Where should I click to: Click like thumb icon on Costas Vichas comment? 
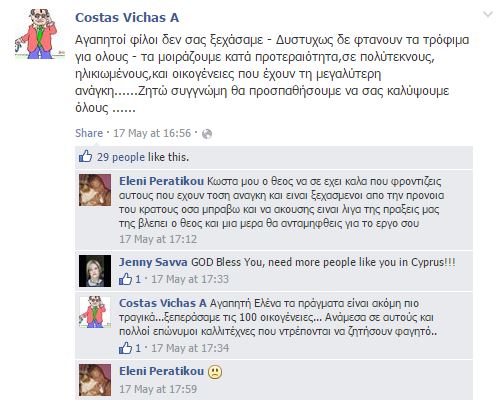[125, 348]
